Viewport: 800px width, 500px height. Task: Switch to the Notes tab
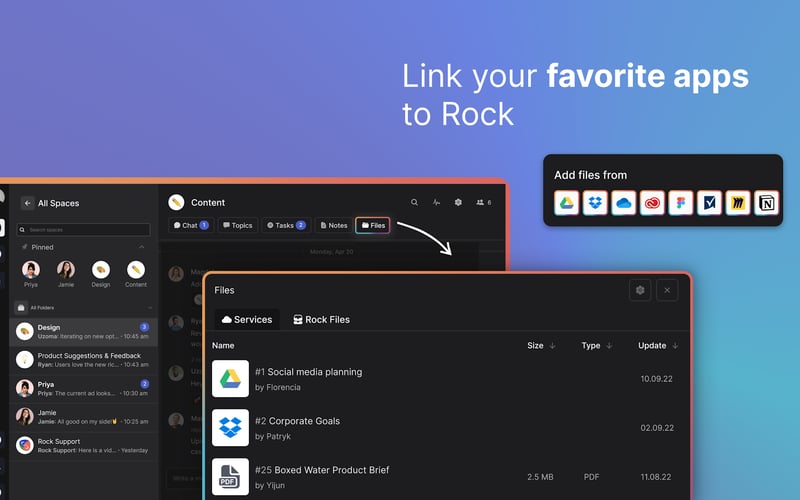click(334, 225)
